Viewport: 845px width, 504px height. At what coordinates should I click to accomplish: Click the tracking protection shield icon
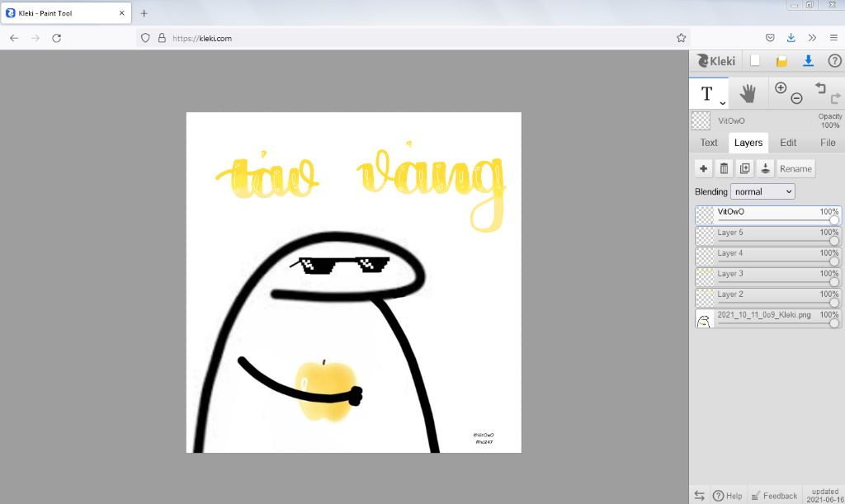(145, 38)
